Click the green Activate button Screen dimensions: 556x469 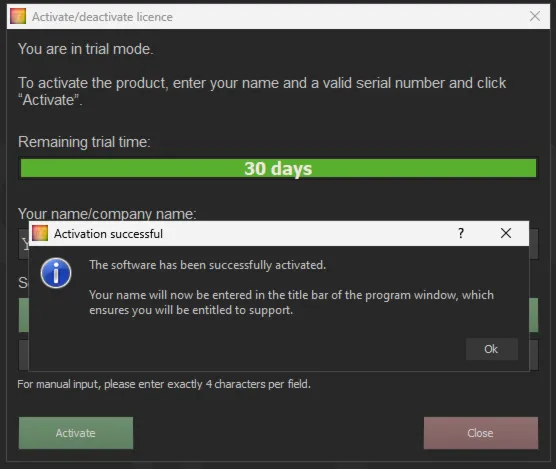coord(76,433)
